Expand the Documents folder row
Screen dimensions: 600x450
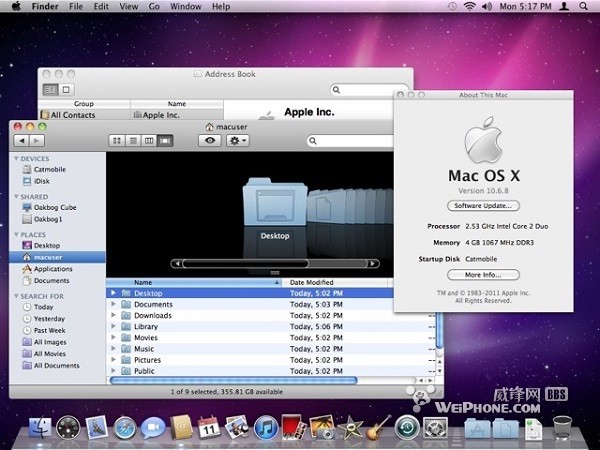click(x=113, y=304)
